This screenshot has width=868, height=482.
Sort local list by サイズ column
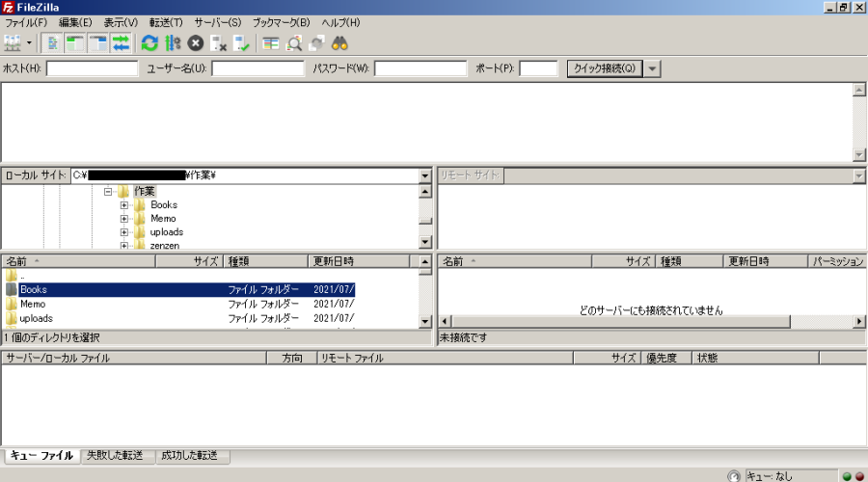click(189, 261)
